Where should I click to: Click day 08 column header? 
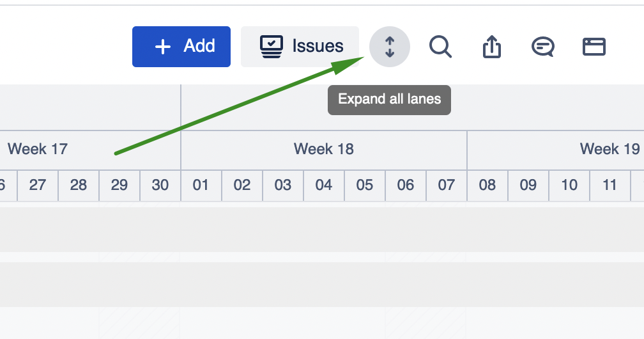pos(487,185)
